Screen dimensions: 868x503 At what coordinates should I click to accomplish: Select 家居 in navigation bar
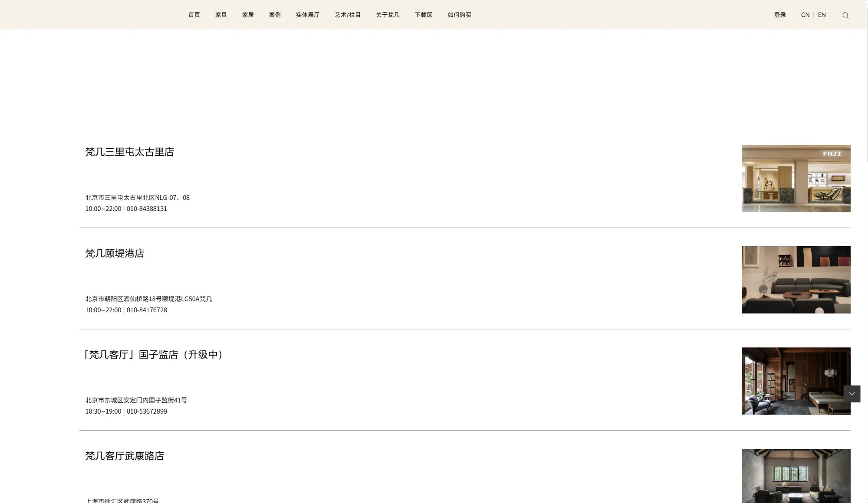pyautogui.click(x=248, y=15)
